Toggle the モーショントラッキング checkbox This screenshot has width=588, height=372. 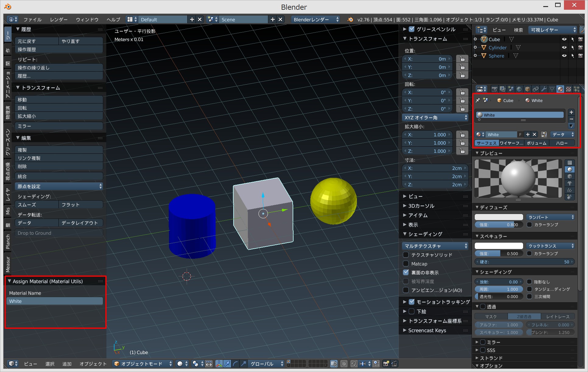412,302
